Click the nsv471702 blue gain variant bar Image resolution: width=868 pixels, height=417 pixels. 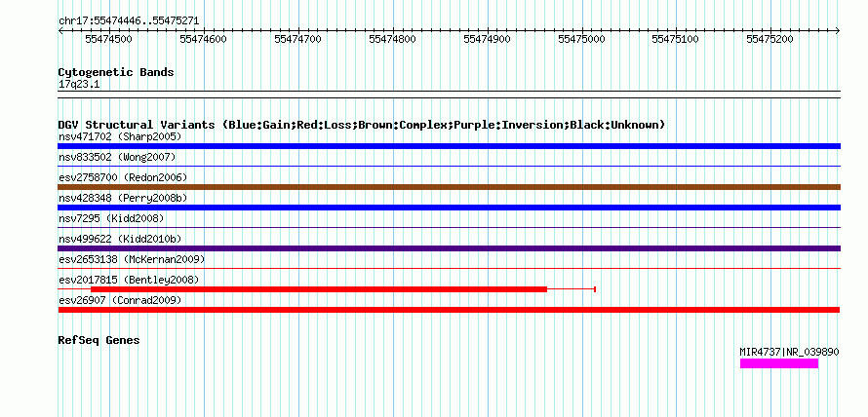pyautogui.click(x=449, y=146)
